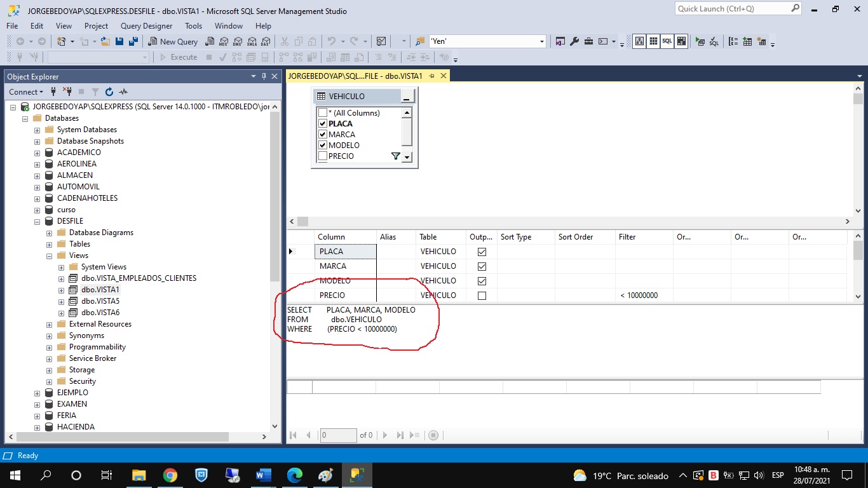Click the Add New Derived Table icon
The width and height of the screenshot is (868, 488).
tap(761, 41)
